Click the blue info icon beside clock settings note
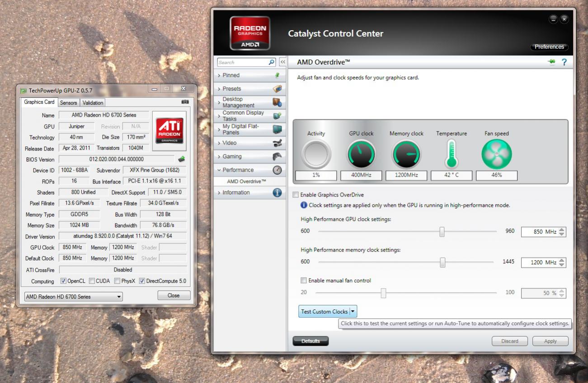This screenshot has height=383, width=588. (x=304, y=205)
